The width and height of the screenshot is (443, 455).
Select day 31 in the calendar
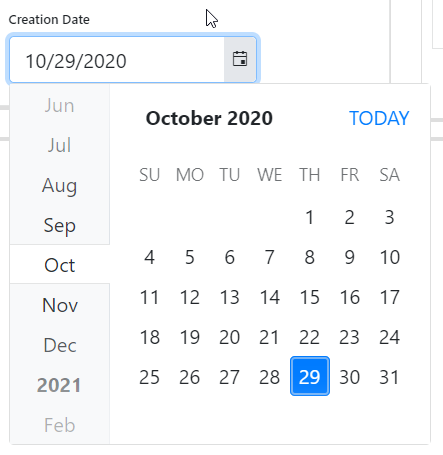click(390, 377)
